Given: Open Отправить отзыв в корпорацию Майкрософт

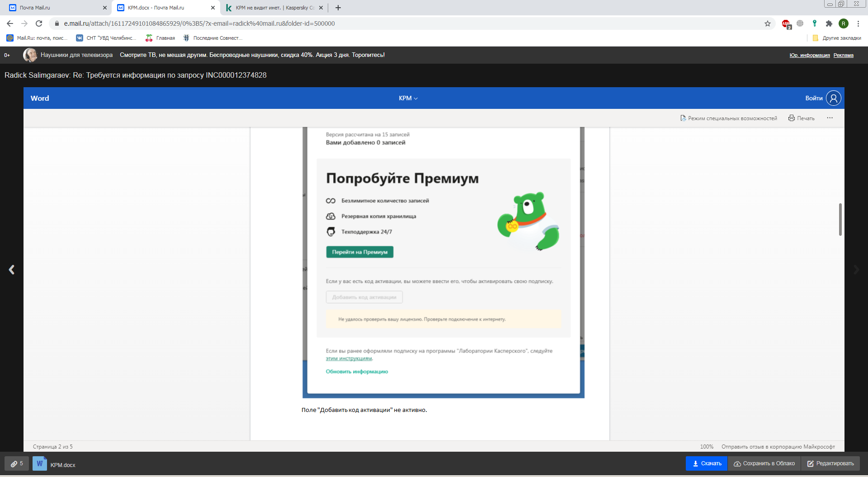Looking at the screenshot, I should pos(778,447).
